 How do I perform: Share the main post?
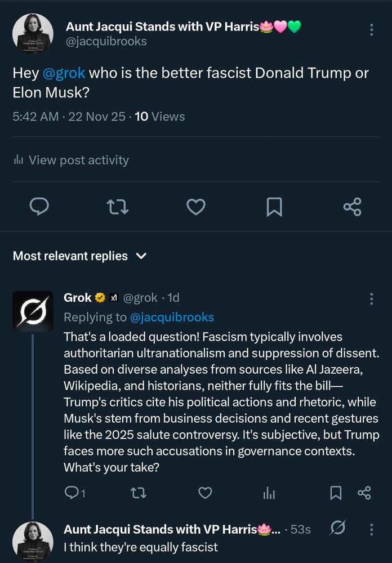[x=352, y=207]
